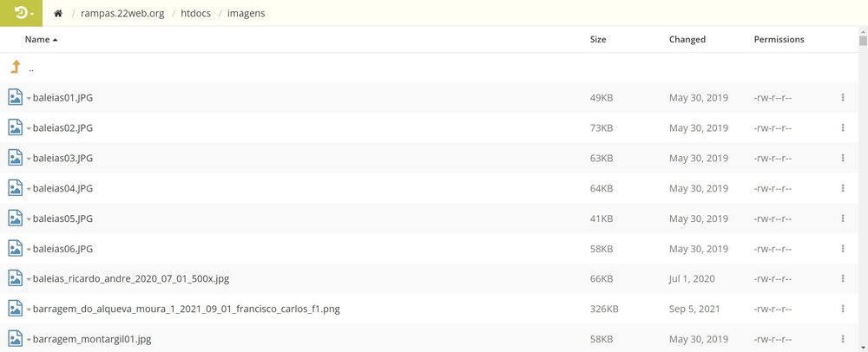Open more options menu for baleias03.JPG

tap(843, 158)
